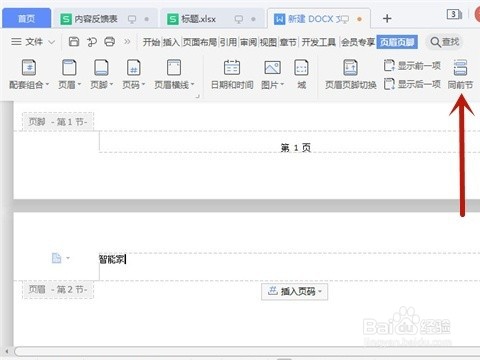Image resolution: width=480 pixels, height=360 pixels.
Task: Click the undo icon in quick toolbar
Action: coord(92,42)
